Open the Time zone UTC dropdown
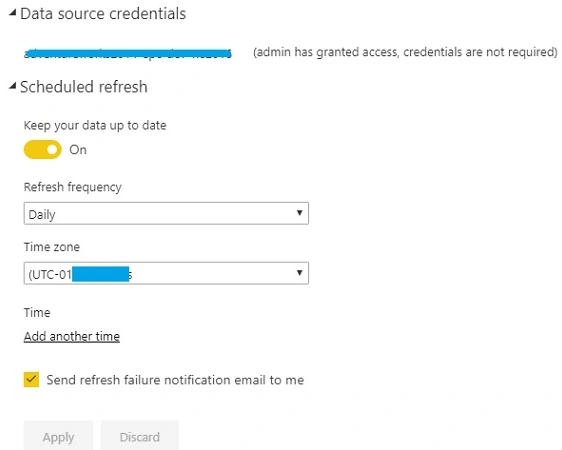 (166, 273)
